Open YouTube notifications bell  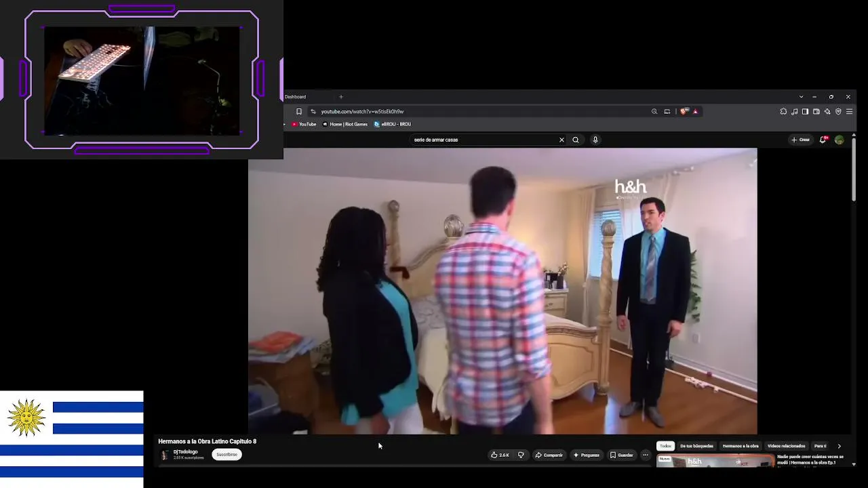[x=823, y=140]
